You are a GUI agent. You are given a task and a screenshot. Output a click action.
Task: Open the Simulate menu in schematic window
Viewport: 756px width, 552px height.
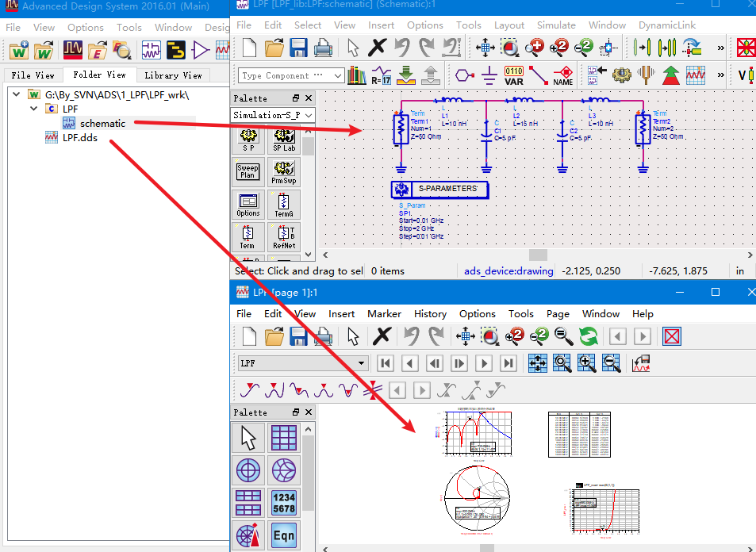point(556,25)
